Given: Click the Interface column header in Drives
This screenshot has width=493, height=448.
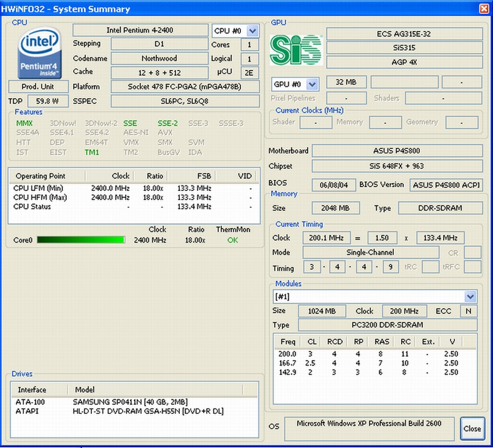Looking at the screenshot, I should [x=39, y=390].
